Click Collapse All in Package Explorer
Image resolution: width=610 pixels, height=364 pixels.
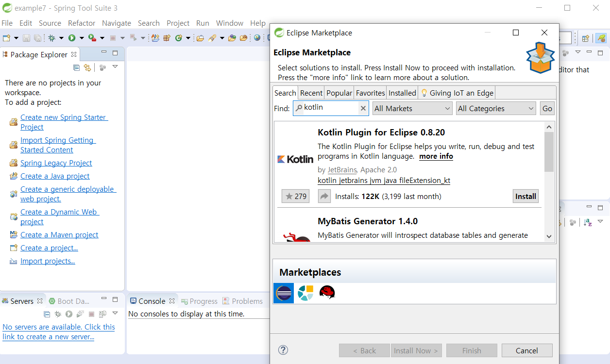click(x=77, y=67)
